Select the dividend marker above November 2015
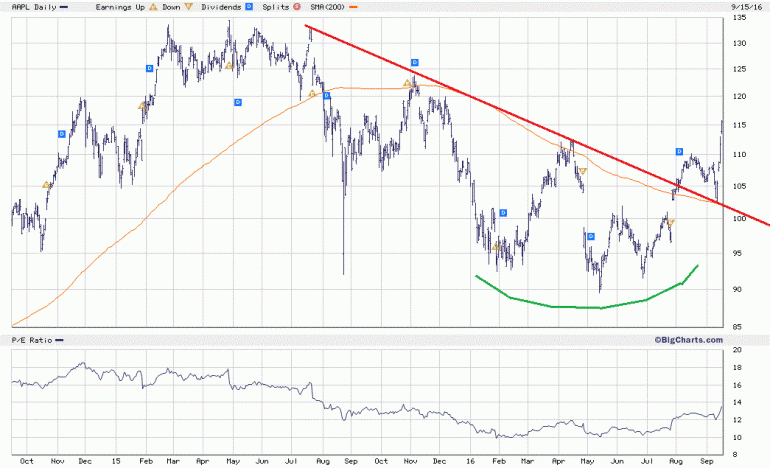This screenshot has width=770, height=468. (x=414, y=62)
